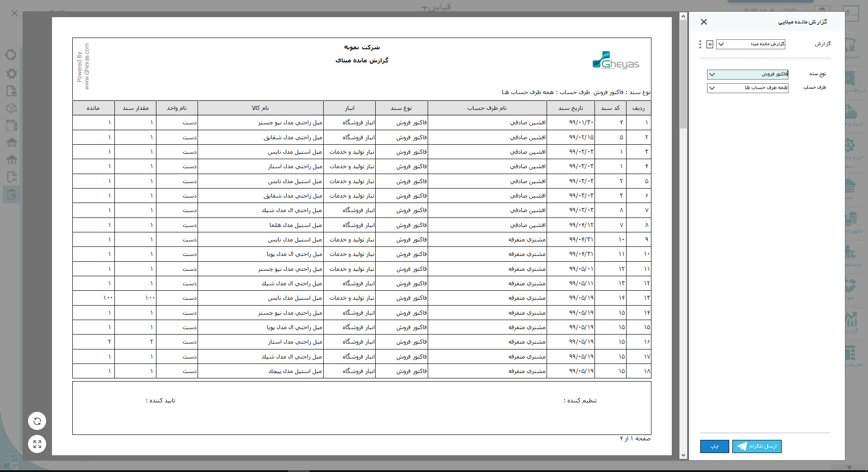This screenshot has width=868, height=472.
Task: Expand the طرف حساب dropdown showing همه طرف حساب ها
Action: tap(748, 88)
